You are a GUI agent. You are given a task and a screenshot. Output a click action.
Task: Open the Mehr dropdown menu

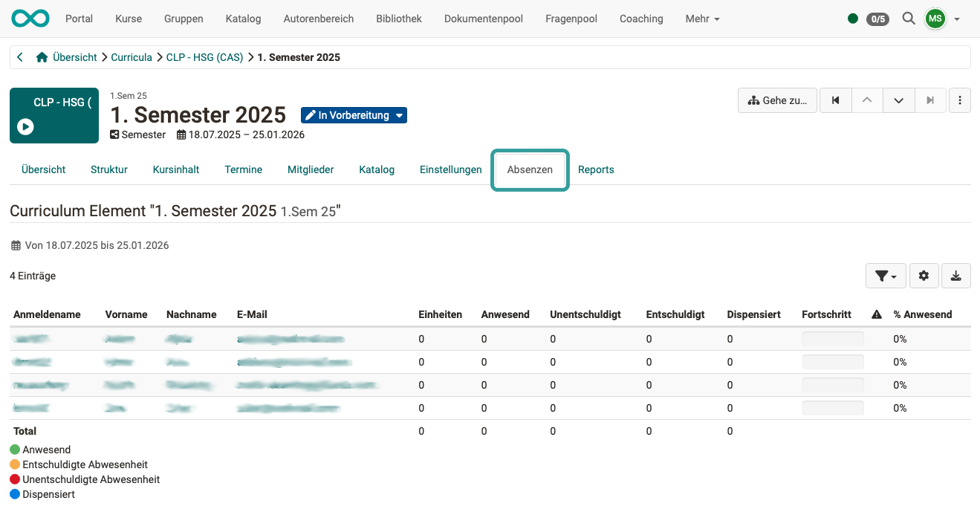coord(701,19)
